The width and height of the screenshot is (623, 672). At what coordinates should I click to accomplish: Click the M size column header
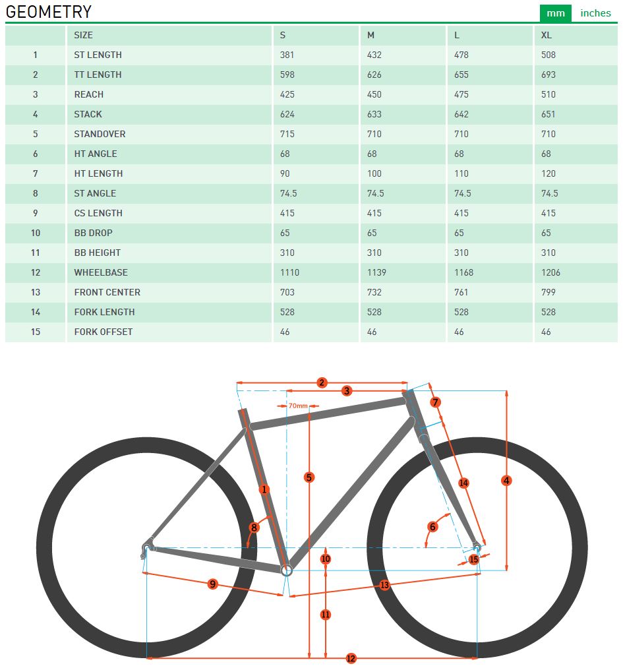[371, 35]
